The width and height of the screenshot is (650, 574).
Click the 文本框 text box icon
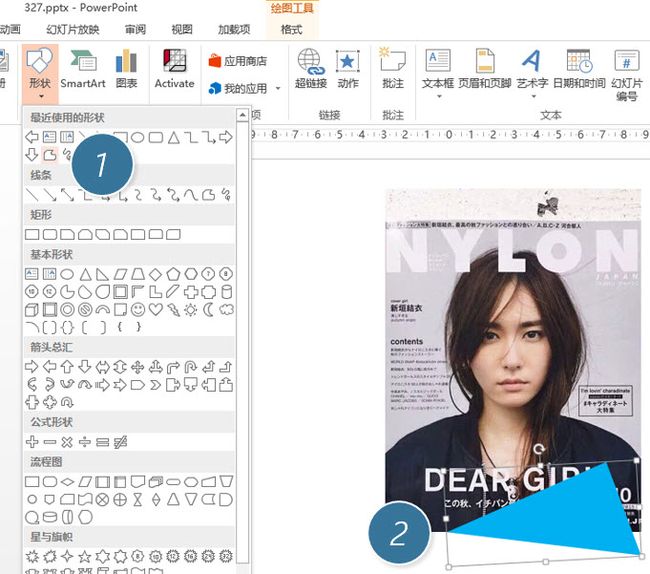[x=438, y=61]
